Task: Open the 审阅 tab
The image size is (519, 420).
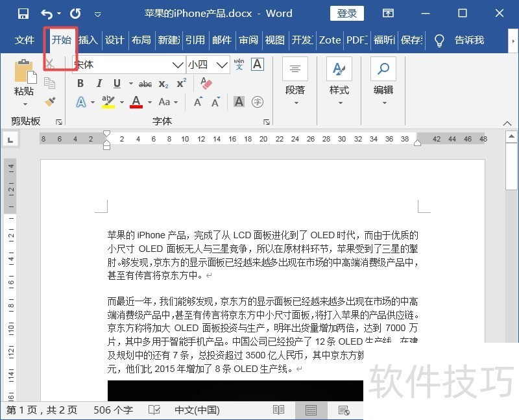Action: point(248,40)
